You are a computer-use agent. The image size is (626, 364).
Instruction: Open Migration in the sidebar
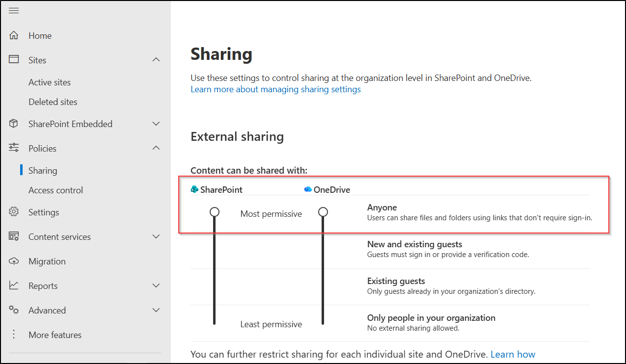[x=47, y=261]
